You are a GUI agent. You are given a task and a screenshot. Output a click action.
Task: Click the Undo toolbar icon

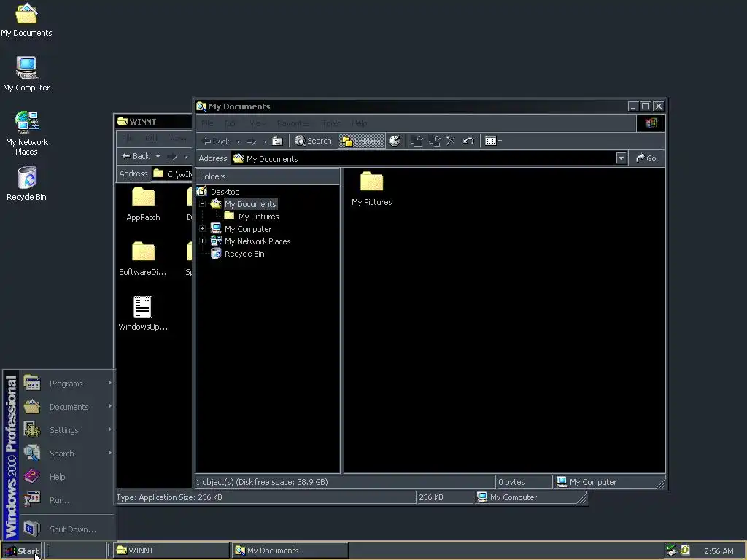coord(468,141)
